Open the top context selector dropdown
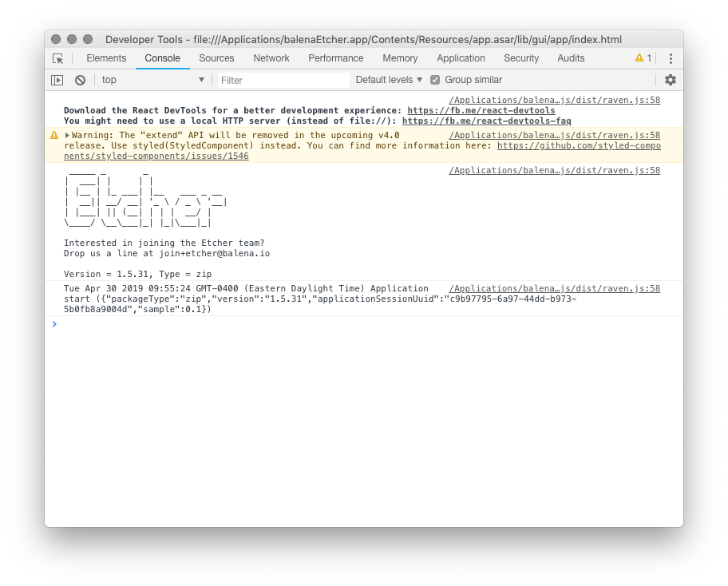Image resolution: width=728 pixels, height=586 pixels. click(152, 80)
